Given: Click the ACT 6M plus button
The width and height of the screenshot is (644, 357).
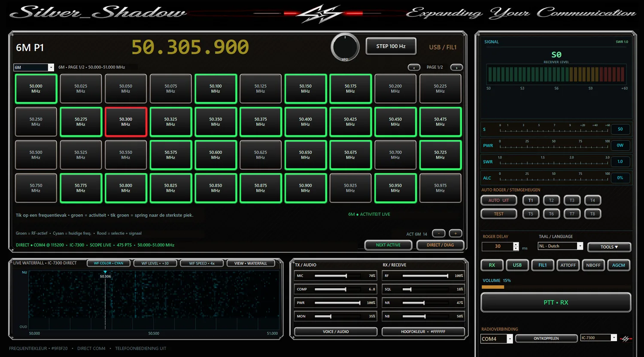Looking at the screenshot, I should coord(456,233).
